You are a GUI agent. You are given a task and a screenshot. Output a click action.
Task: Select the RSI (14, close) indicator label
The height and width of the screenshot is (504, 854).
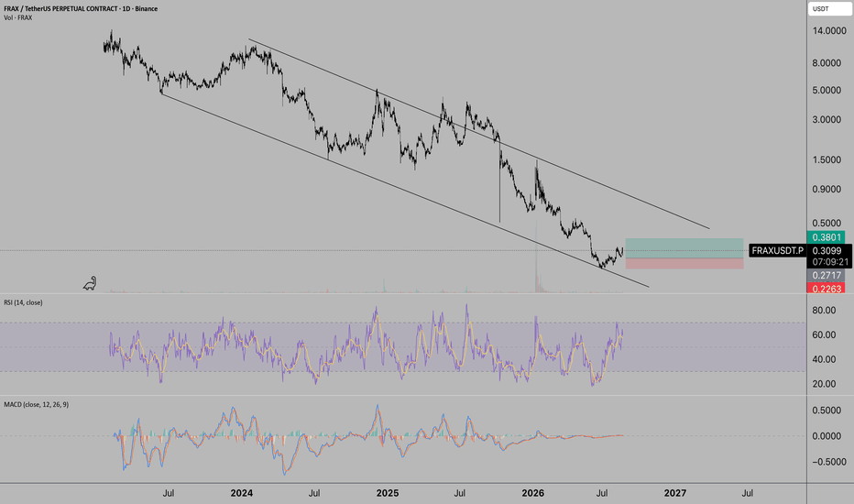(x=23, y=302)
